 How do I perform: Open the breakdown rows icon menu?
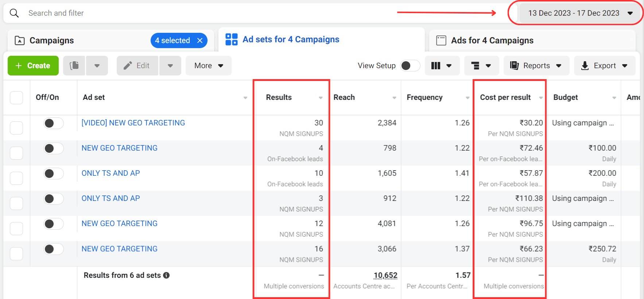(x=481, y=66)
